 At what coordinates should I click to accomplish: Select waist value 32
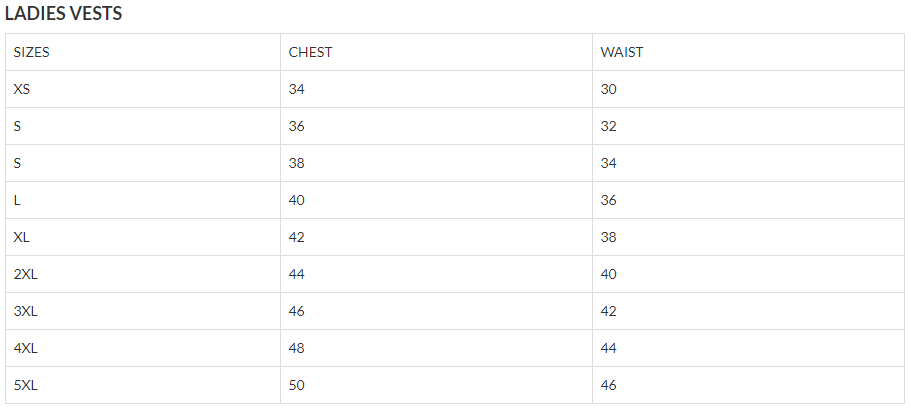609,126
